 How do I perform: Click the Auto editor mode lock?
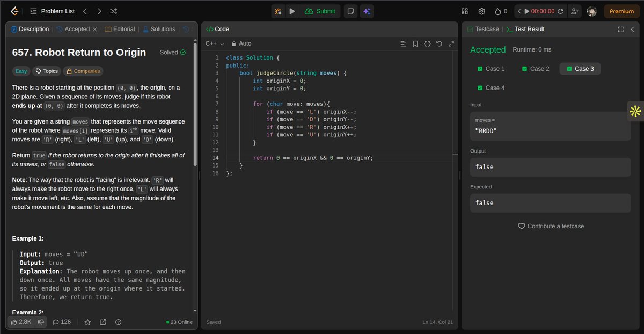(x=241, y=43)
